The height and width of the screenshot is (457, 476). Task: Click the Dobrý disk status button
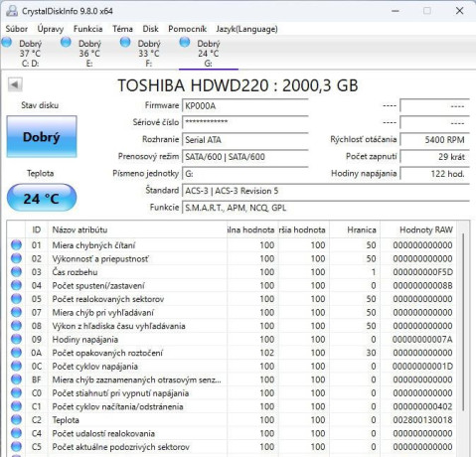tap(42, 137)
